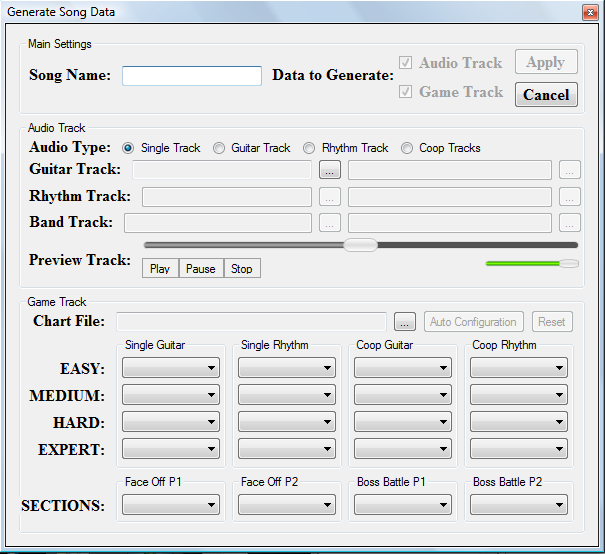Screen dimensions: 605x554
Task: Open the Single Rhythm MEDIUM dropdown
Action: [287, 395]
